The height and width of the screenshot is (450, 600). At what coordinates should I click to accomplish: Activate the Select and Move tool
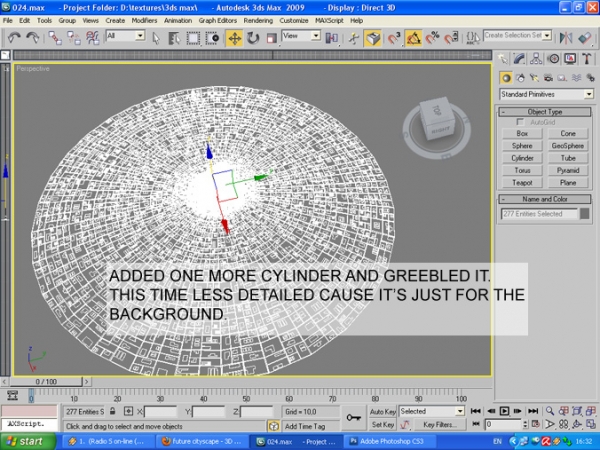[x=234, y=39]
